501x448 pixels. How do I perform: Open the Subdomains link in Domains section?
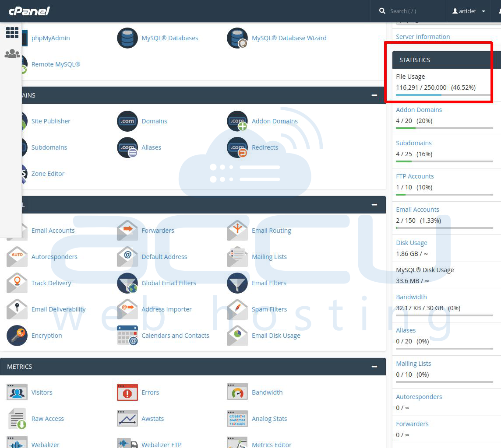pyautogui.click(x=49, y=147)
